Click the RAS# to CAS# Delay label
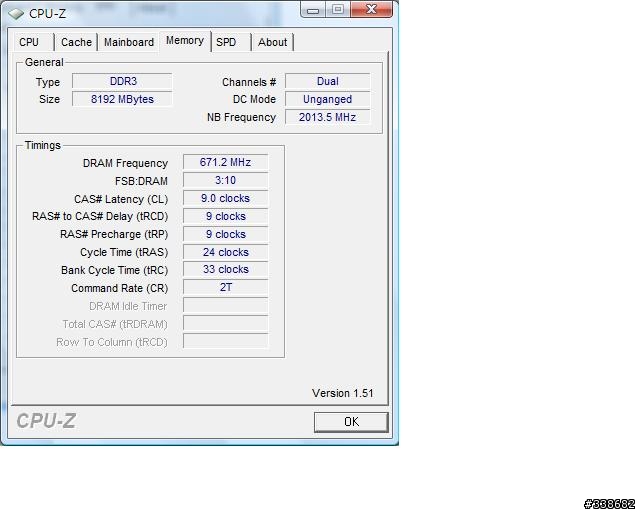This screenshot has height=512, width=640. point(100,216)
